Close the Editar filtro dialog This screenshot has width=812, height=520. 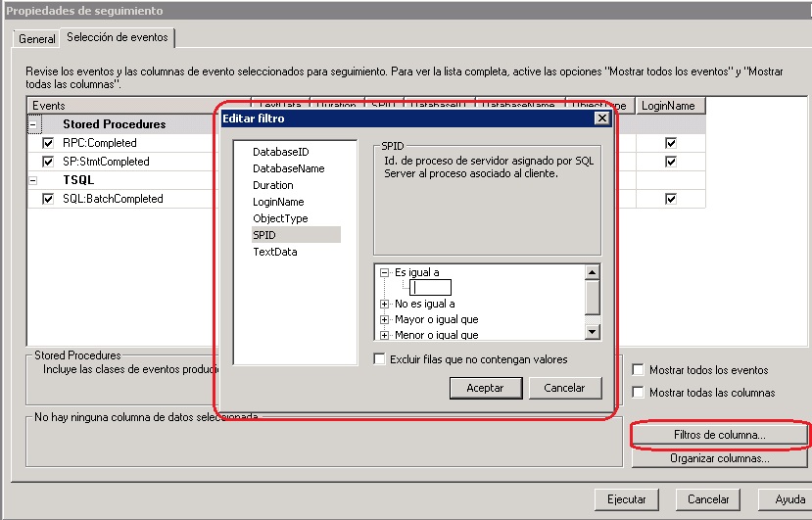pos(601,118)
